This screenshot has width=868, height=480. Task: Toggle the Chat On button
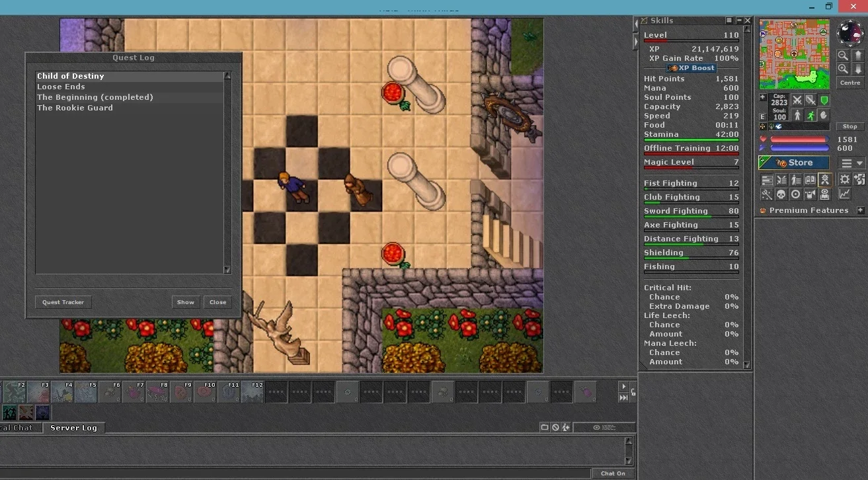pyautogui.click(x=613, y=473)
